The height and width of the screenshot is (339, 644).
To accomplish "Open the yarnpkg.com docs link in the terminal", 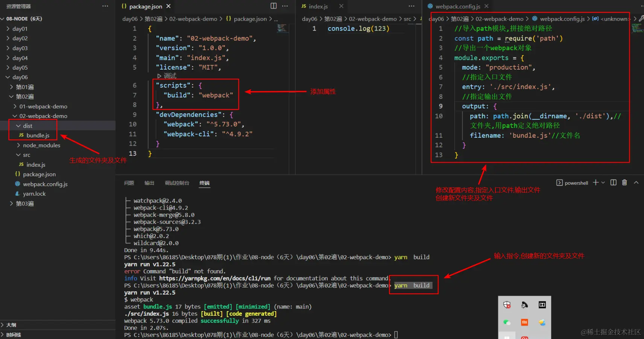I will click(x=215, y=278).
